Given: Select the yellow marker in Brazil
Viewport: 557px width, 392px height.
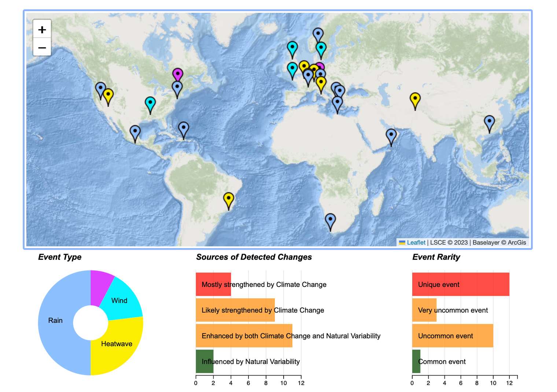Looking at the screenshot, I should pyautogui.click(x=228, y=199).
